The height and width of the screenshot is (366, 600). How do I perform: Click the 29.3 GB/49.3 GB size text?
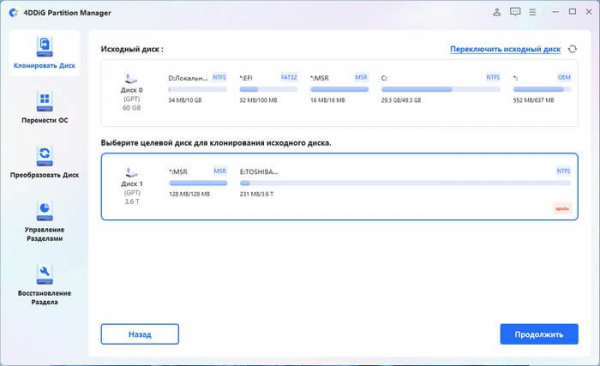click(x=401, y=100)
